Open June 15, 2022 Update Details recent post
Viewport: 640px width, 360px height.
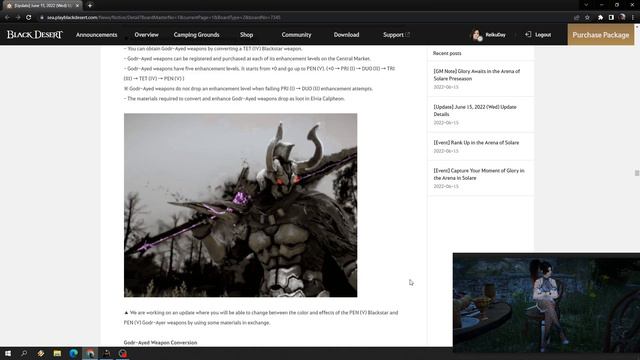pyautogui.click(x=475, y=110)
